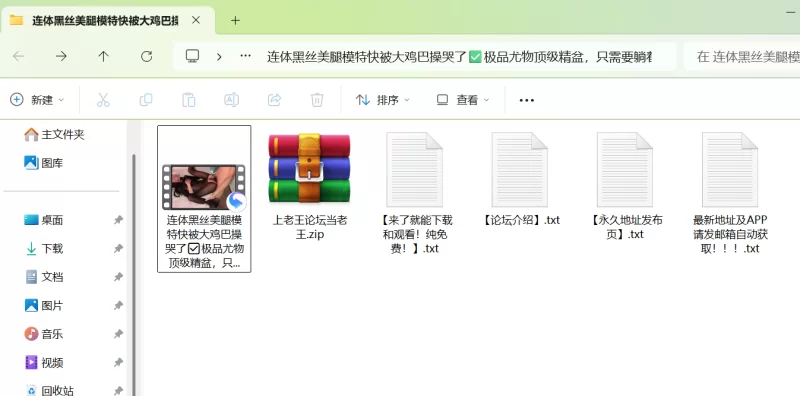Image resolution: width=800 pixels, height=396 pixels.
Task: Click the Share icon in toolbar
Action: (274, 100)
